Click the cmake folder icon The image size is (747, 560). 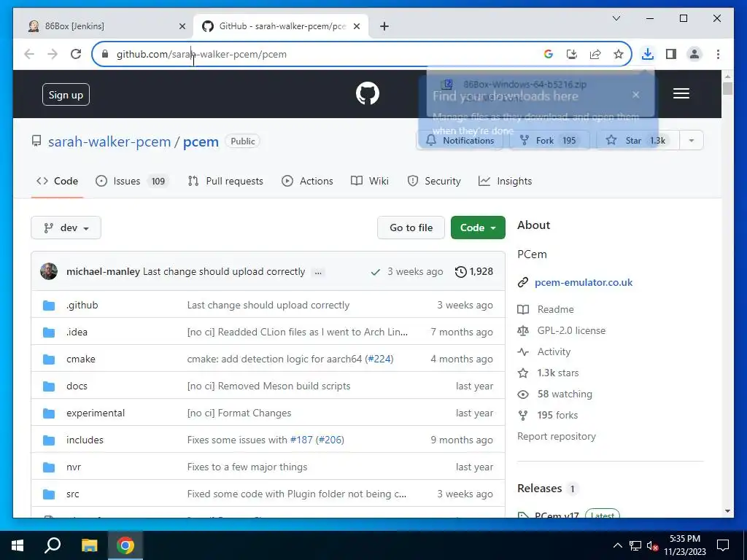click(x=49, y=359)
